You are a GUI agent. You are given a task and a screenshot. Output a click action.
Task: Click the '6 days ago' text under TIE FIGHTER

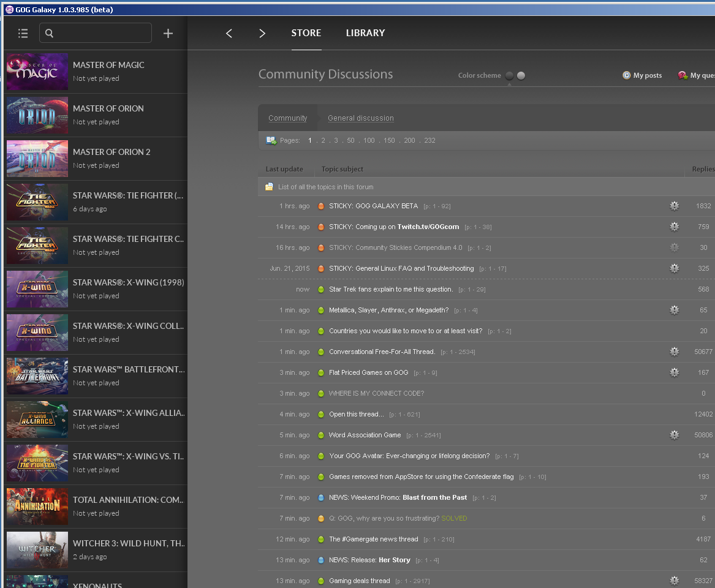tap(90, 209)
